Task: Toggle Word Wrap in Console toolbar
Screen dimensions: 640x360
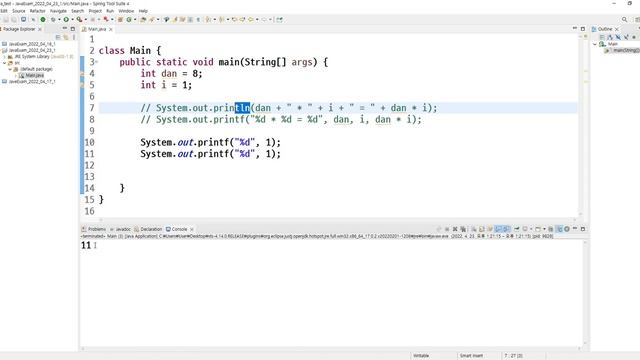Action: click(x=490, y=229)
